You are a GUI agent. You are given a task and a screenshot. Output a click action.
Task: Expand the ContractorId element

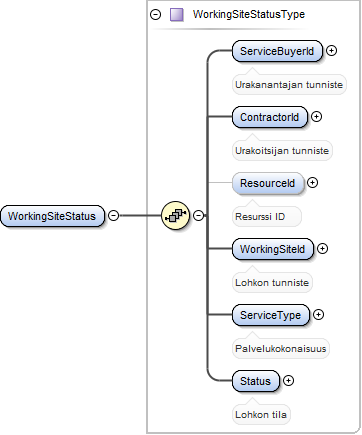point(316,117)
